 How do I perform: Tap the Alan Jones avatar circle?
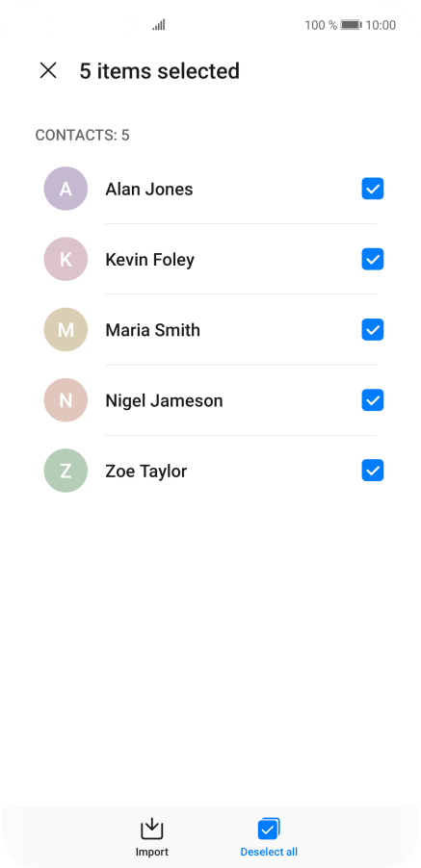66,189
